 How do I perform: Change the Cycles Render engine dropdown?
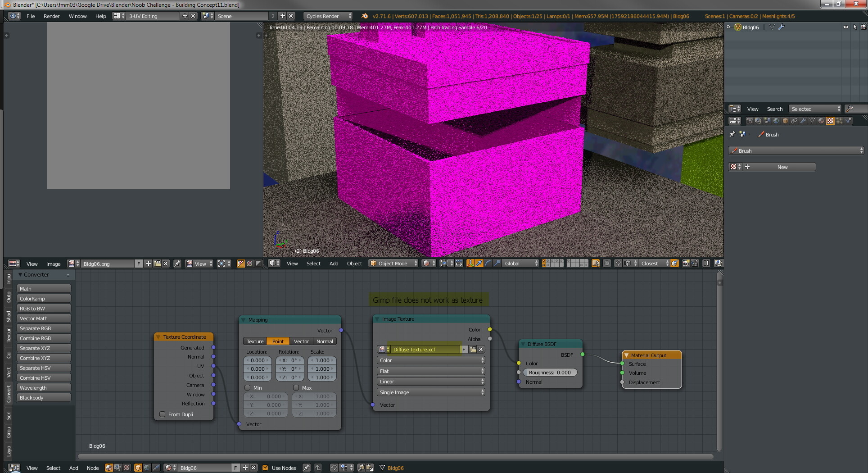pyautogui.click(x=326, y=16)
